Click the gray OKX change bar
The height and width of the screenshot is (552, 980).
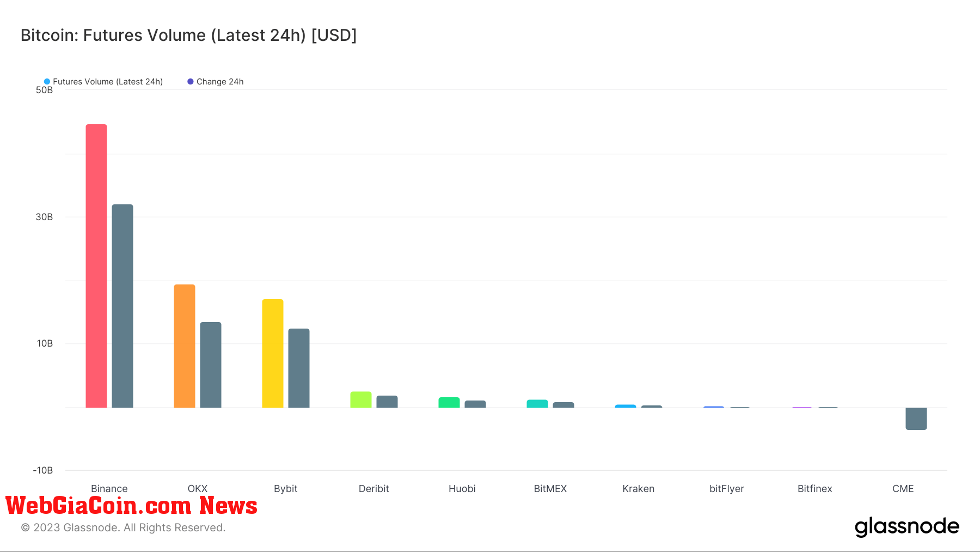click(211, 365)
